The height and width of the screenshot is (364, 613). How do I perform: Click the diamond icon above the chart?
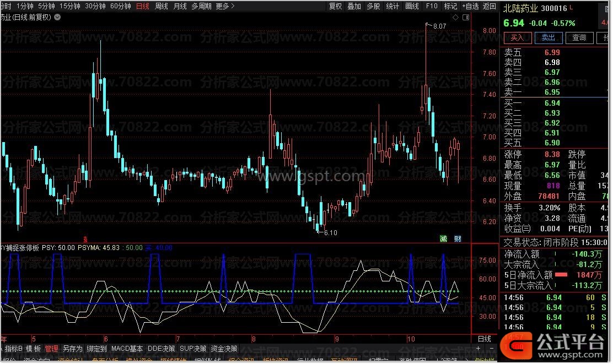point(455,17)
